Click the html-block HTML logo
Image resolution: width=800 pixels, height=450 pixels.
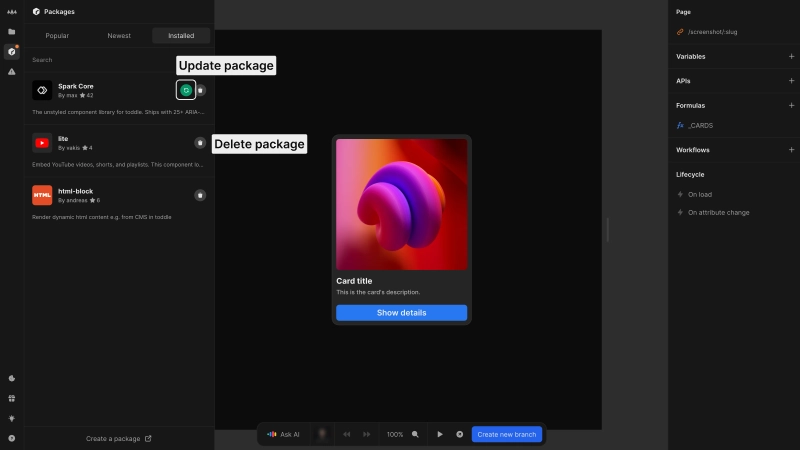coord(42,195)
